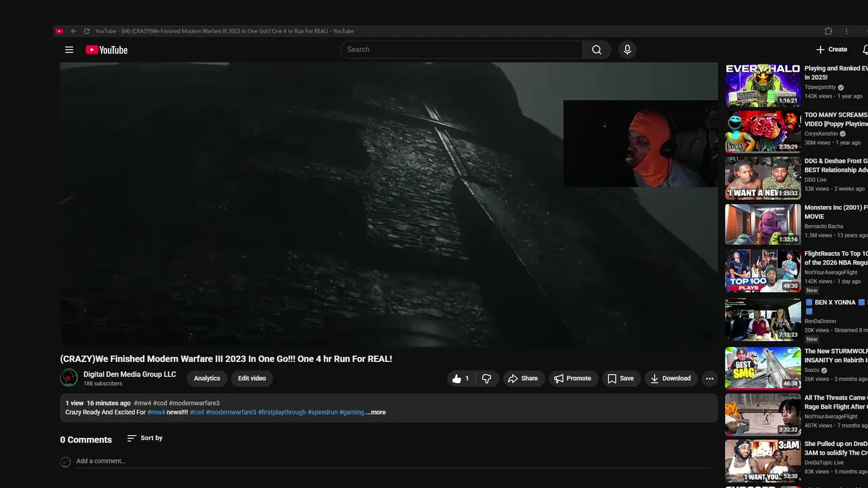Open the browser three-dot menu
This screenshot has width=868, height=488.
coord(846,31)
